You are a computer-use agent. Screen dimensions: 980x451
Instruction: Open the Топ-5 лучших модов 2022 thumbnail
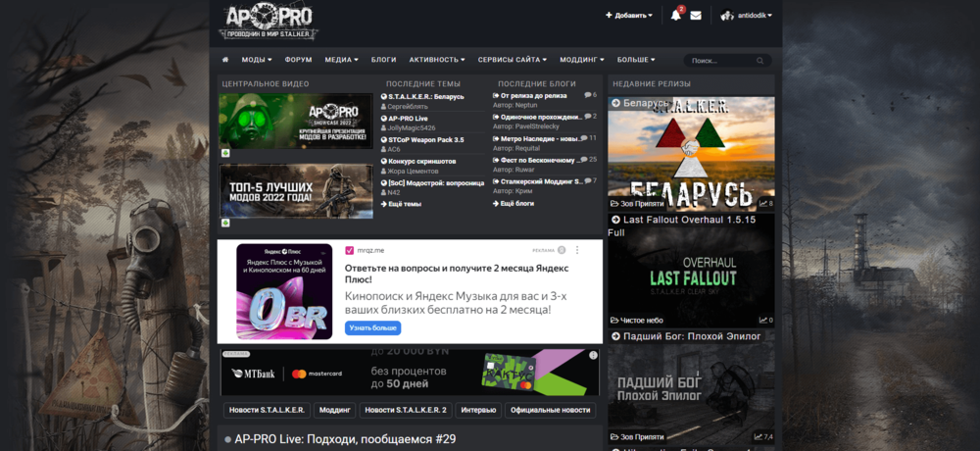pos(296,191)
